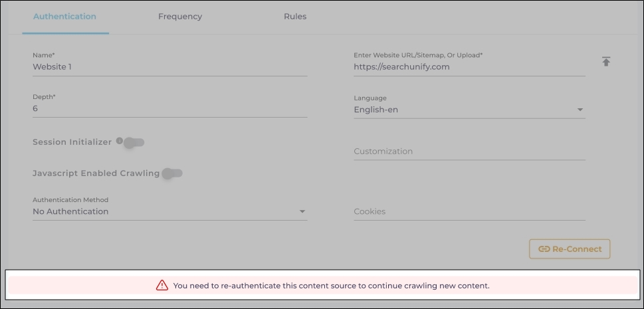Enable the Session Initializer toggle
This screenshot has width=644, height=309.
pos(134,142)
